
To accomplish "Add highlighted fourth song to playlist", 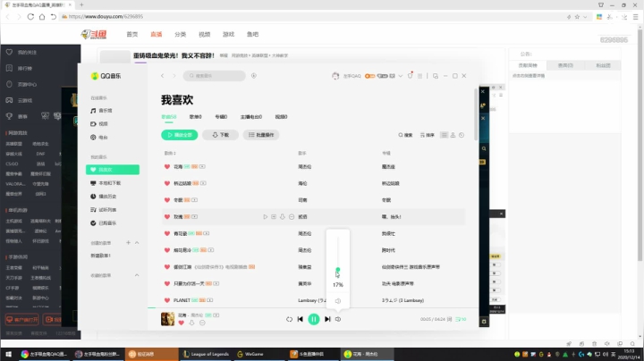I will tap(274, 217).
